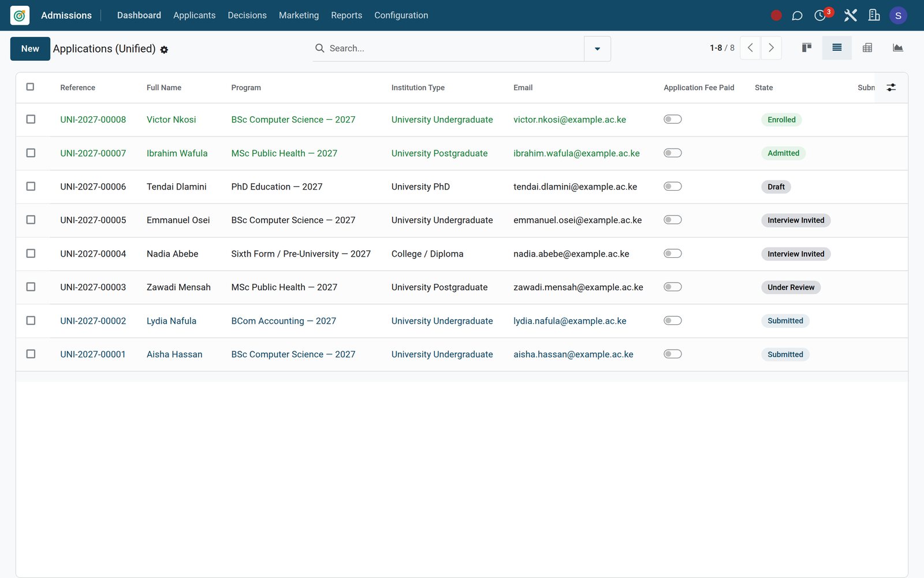This screenshot has width=924, height=578.
Task: Tick checkbox for UNI-2027-00008 row
Action: coord(31,119)
